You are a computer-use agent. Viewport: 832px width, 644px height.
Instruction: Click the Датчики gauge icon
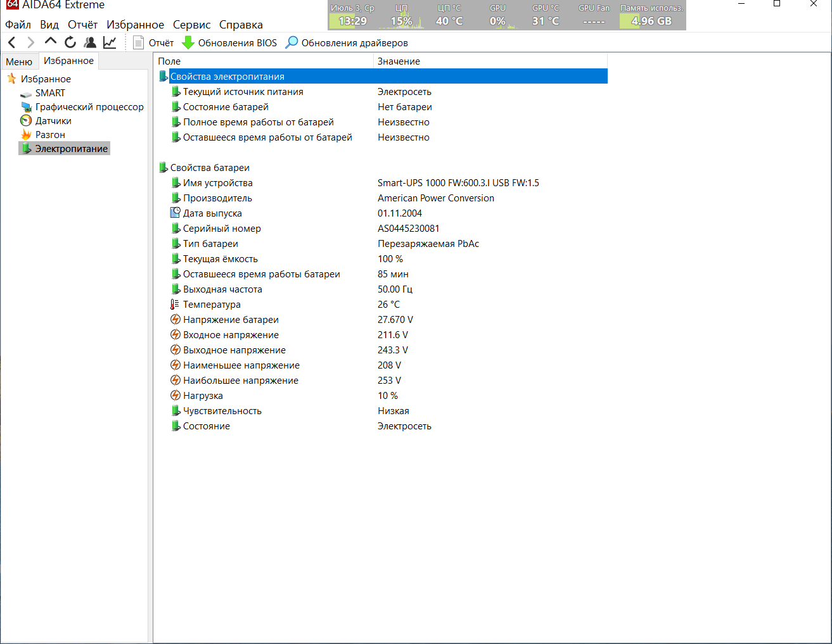tap(26, 121)
